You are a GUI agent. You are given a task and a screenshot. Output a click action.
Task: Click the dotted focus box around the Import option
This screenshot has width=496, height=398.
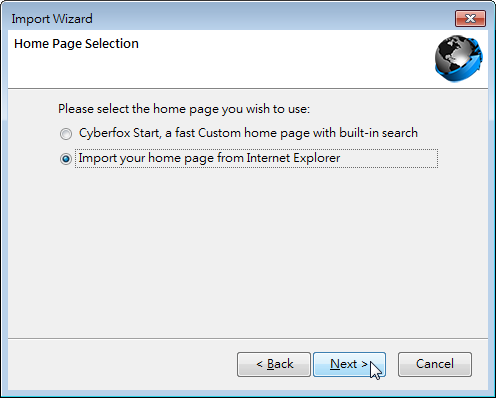(256, 158)
